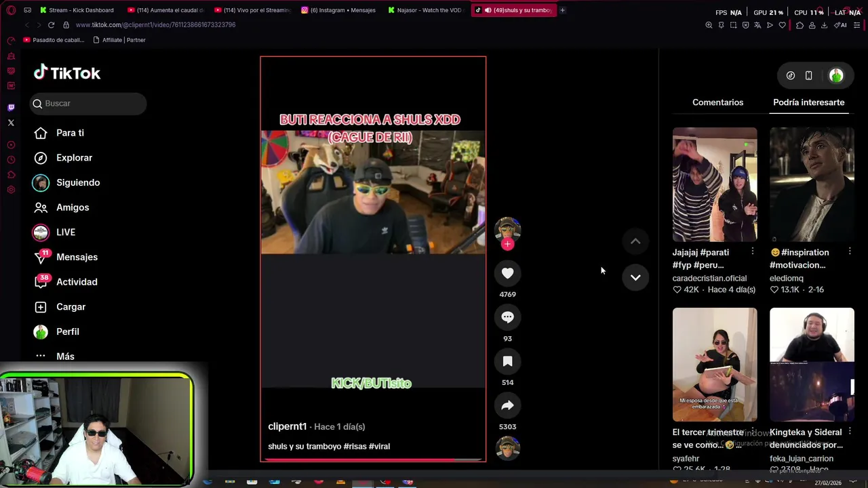The width and height of the screenshot is (868, 488).
Task: Click the Buscar search field
Action: click(88, 104)
